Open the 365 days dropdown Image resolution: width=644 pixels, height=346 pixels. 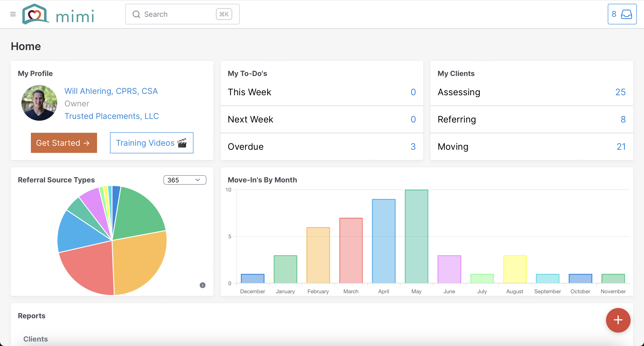[x=184, y=180]
